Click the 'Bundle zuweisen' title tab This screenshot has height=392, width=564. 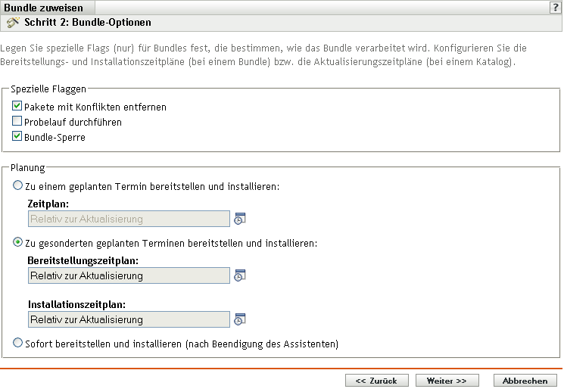pyautogui.click(x=44, y=8)
